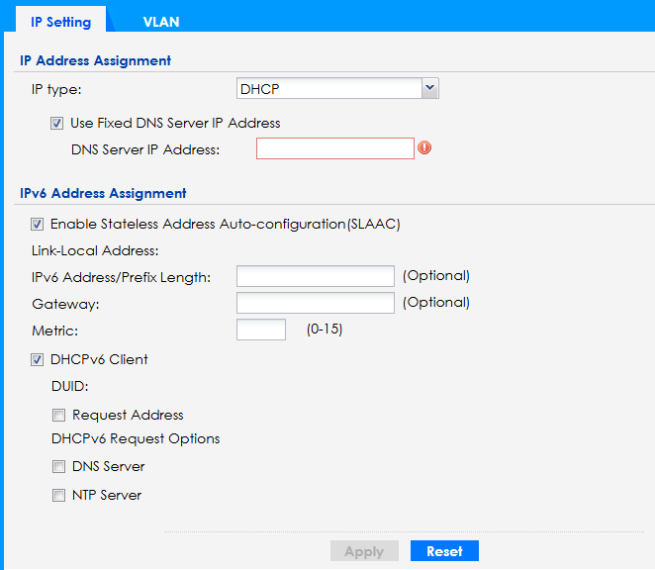
Task: Click the arrow on the IP type combo box
Action: [x=430, y=89]
